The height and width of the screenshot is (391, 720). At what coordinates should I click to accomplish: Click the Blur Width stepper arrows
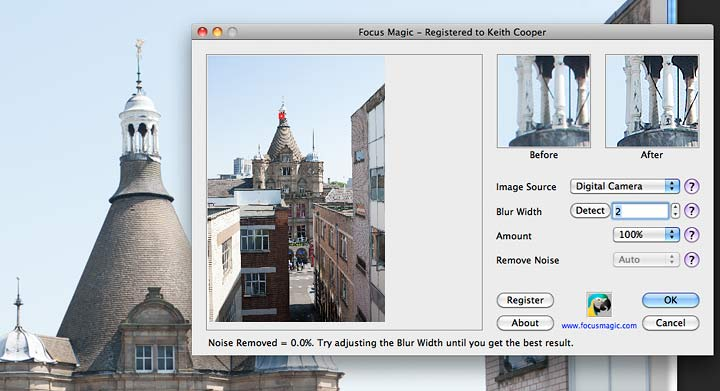click(x=675, y=211)
